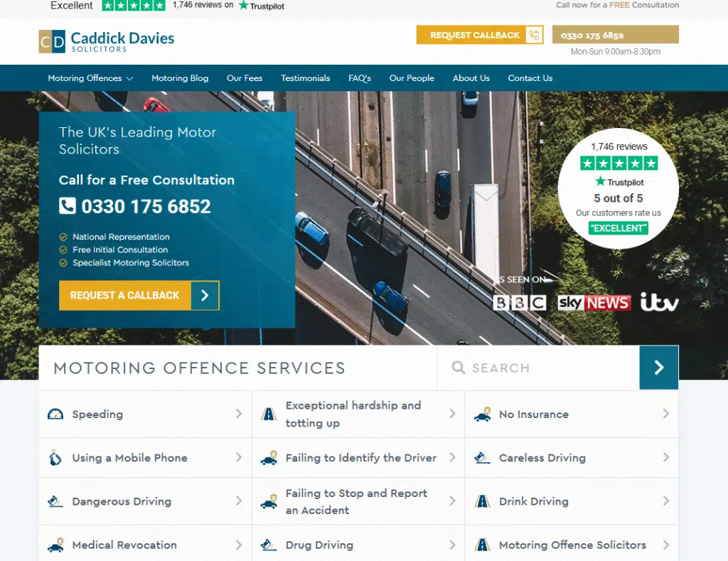Click the Drug Driving icon
728x561 pixels.
point(268,545)
